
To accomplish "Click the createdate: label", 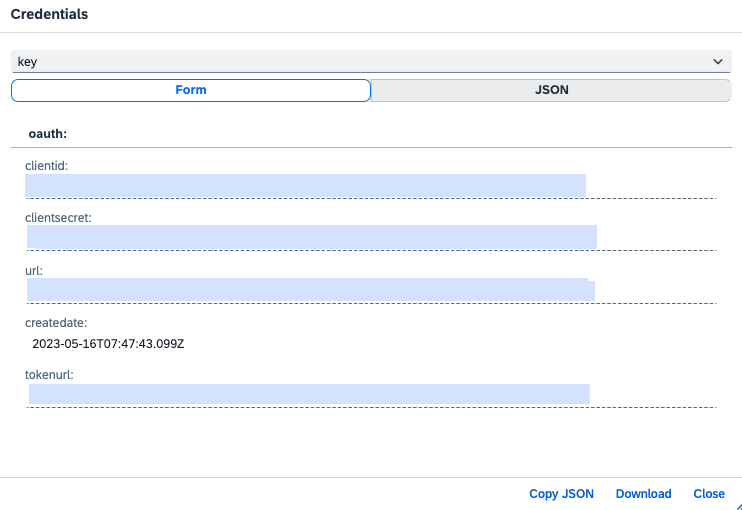I will [x=56, y=323].
